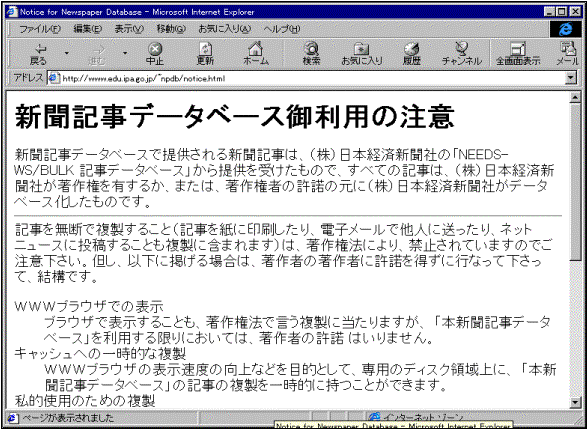Open the address bar dropdown list
Viewport: 587px width, 429px height.
pyautogui.click(x=570, y=78)
